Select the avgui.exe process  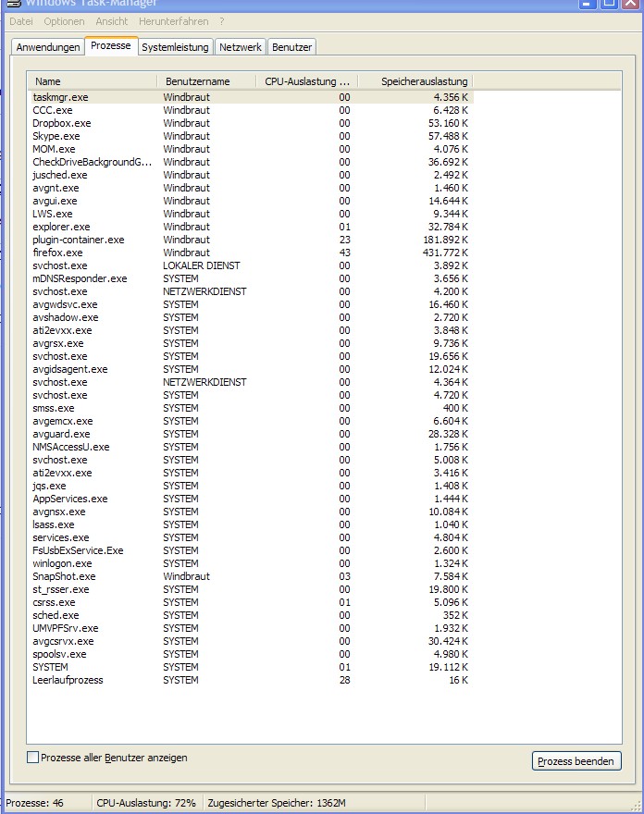[251, 201]
